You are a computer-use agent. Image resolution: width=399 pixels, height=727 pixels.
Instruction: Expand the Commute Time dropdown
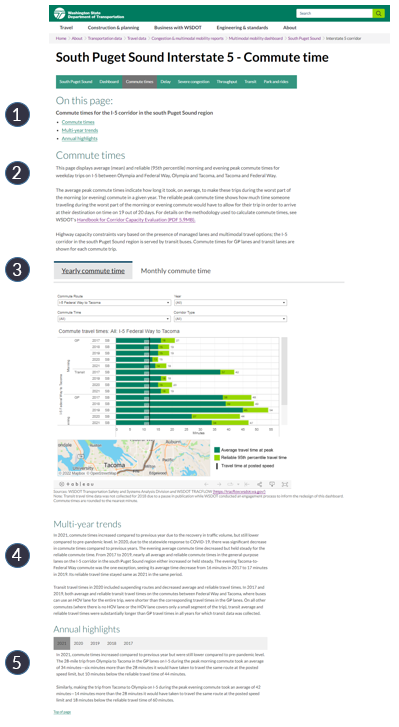114,319
